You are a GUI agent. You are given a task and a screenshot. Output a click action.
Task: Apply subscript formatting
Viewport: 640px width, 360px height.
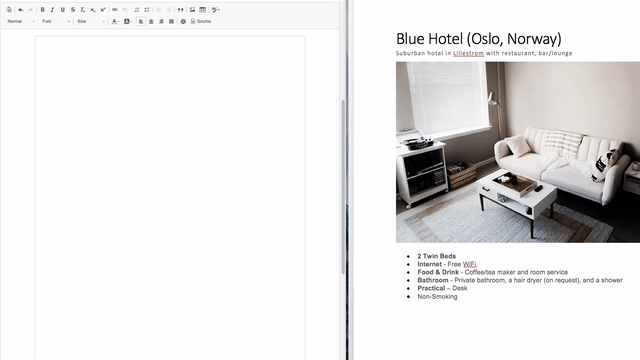93,9
